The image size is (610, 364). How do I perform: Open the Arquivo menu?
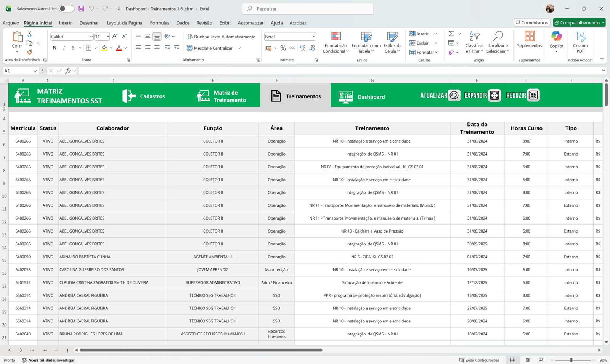(x=11, y=23)
